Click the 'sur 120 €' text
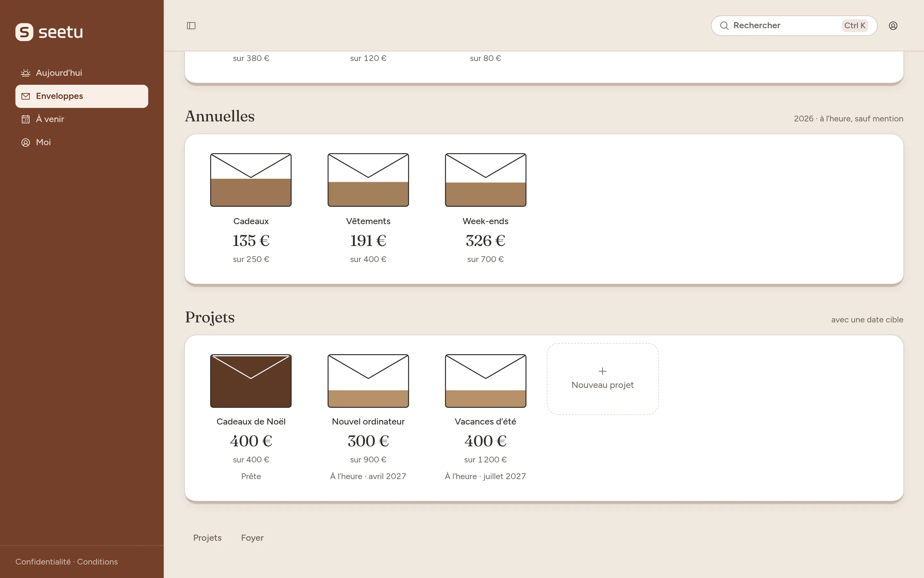Image resolution: width=924 pixels, height=578 pixels. click(368, 58)
